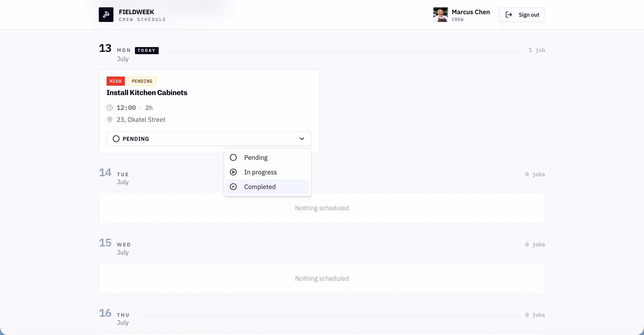Click the CREW SCHEDULE subtitle

(142, 19)
